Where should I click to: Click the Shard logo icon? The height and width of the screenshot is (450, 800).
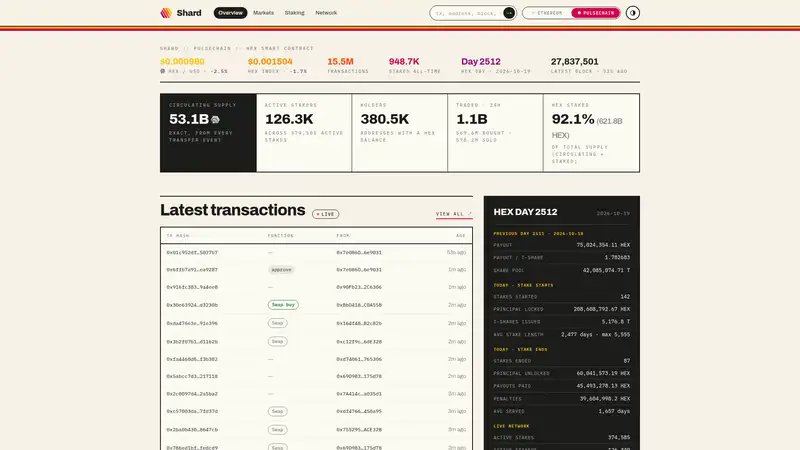click(166, 13)
